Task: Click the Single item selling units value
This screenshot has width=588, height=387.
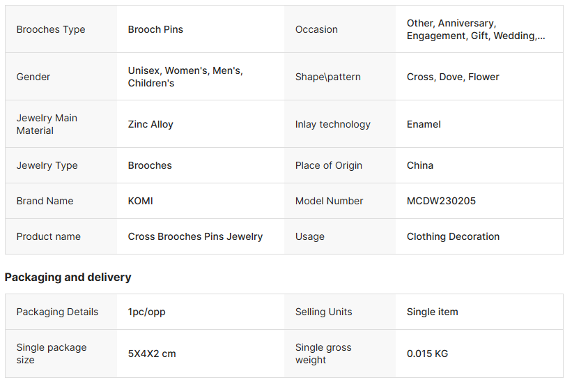Action: coord(432,312)
